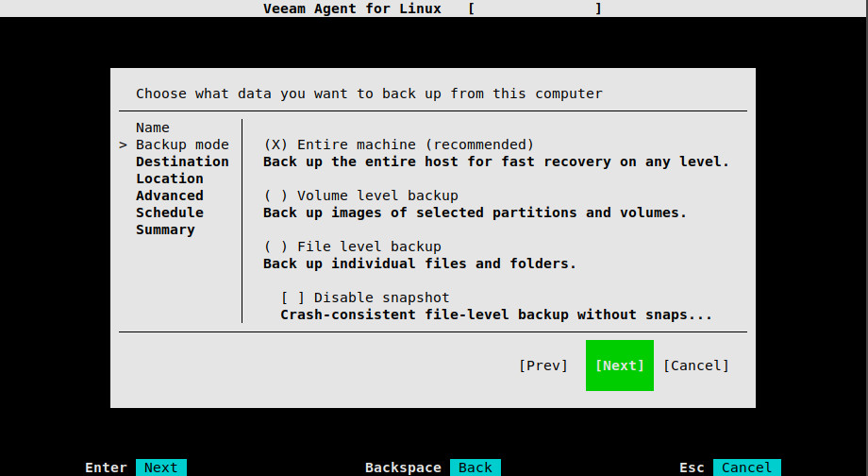The width and height of the screenshot is (868, 476).
Task: Click the Enter key label in bottom bar
Action: pyautogui.click(x=106, y=467)
